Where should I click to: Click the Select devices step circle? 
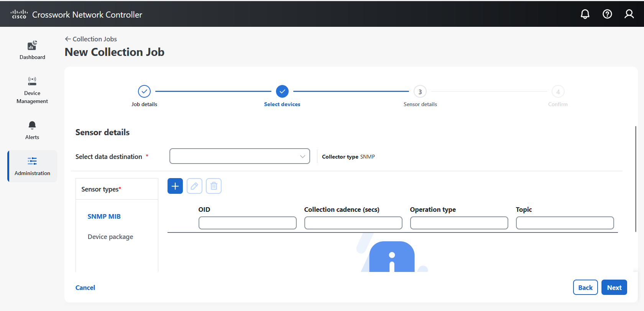coord(282,92)
